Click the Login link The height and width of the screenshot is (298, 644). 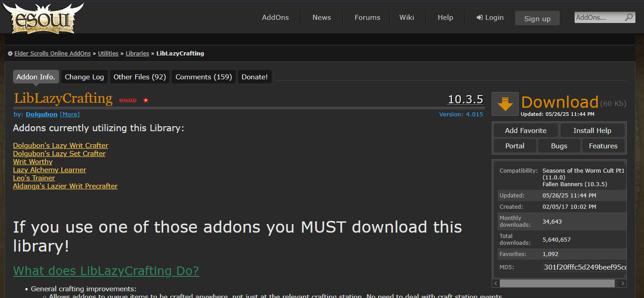(x=490, y=18)
